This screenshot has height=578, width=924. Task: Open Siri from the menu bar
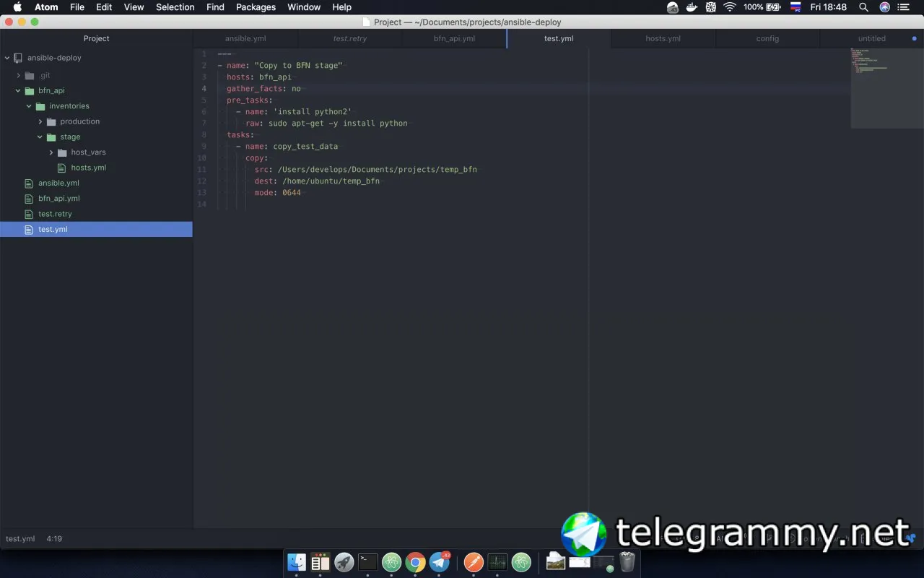click(885, 7)
